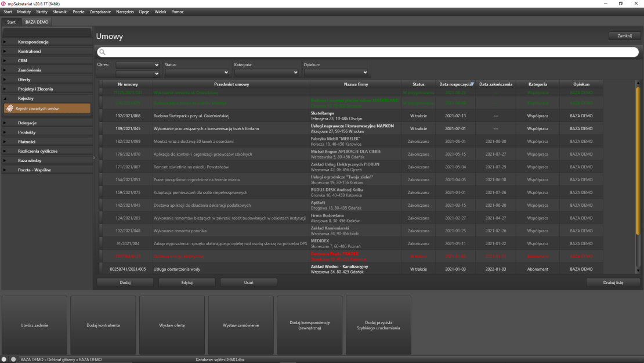This screenshot has height=363, width=644.
Task: Click "Usługa dostarczenia wody" subject cell
Action: 231,269
